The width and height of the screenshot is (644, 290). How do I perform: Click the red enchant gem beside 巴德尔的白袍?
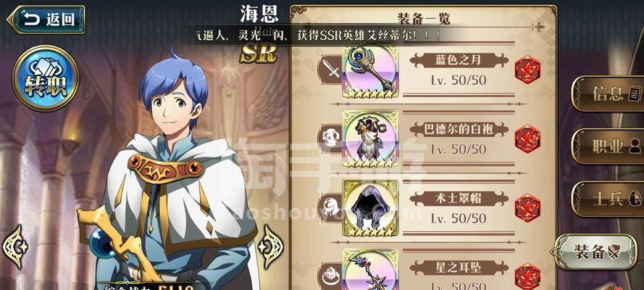[x=528, y=139]
